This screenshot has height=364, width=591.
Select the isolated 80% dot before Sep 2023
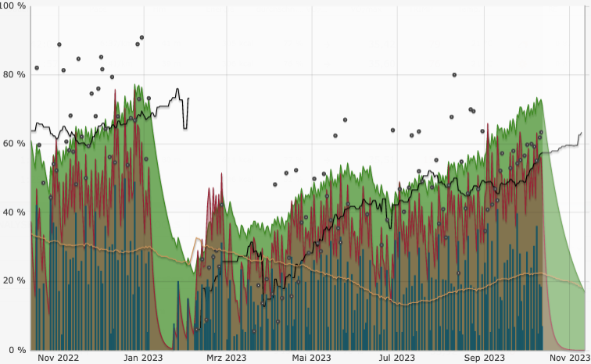point(454,75)
